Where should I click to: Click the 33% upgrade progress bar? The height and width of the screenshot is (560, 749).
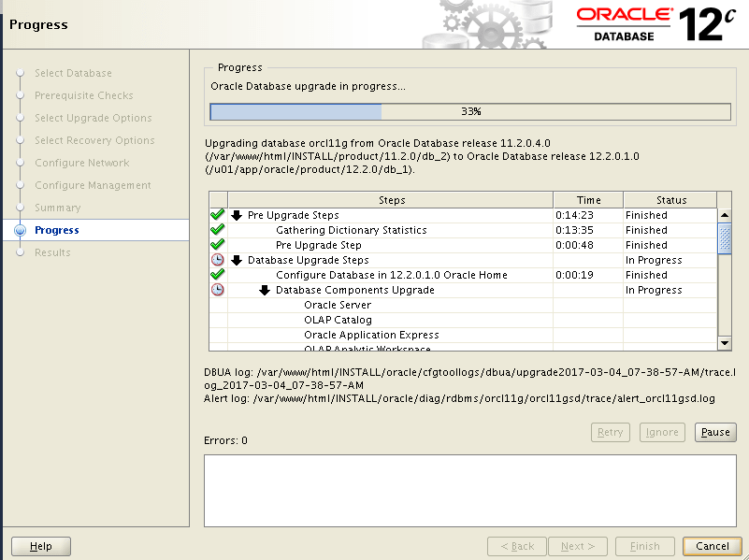click(x=470, y=111)
